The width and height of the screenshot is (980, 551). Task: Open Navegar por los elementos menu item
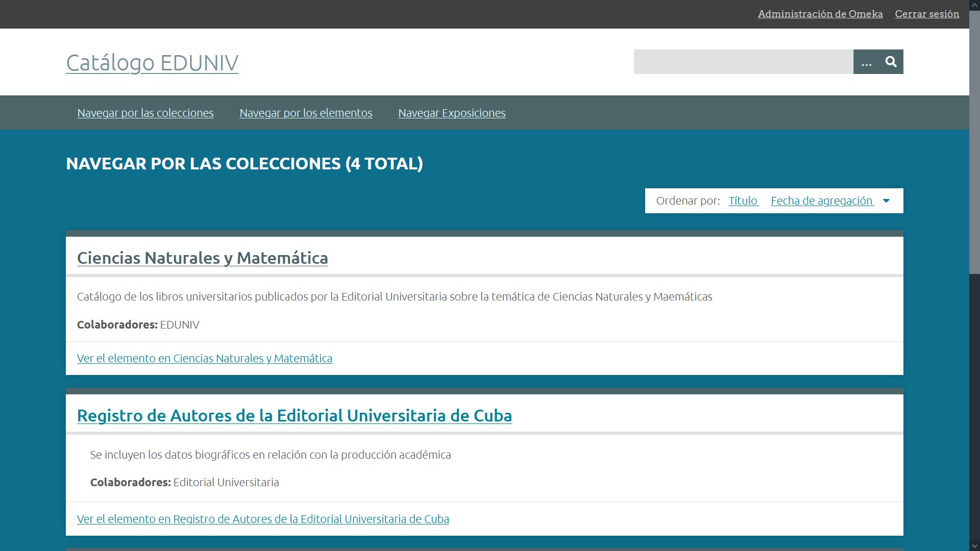(306, 113)
